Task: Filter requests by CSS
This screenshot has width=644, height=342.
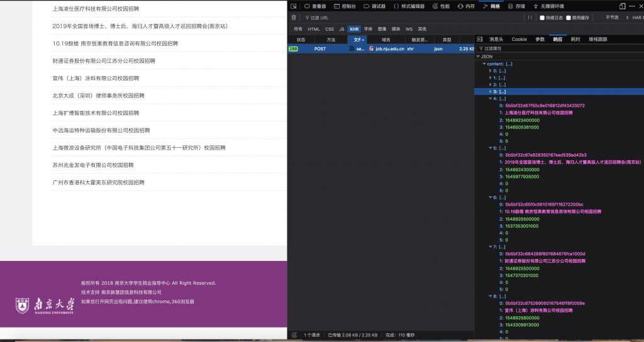Action: point(330,29)
